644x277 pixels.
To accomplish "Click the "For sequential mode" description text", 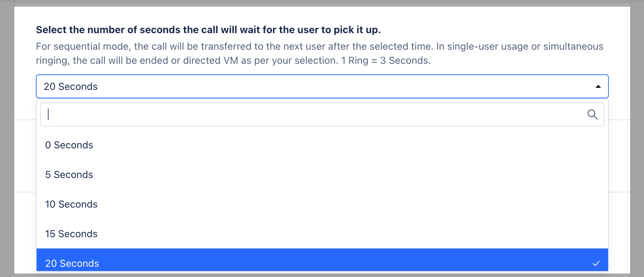I will pyautogui.click(x=320, y=54).
